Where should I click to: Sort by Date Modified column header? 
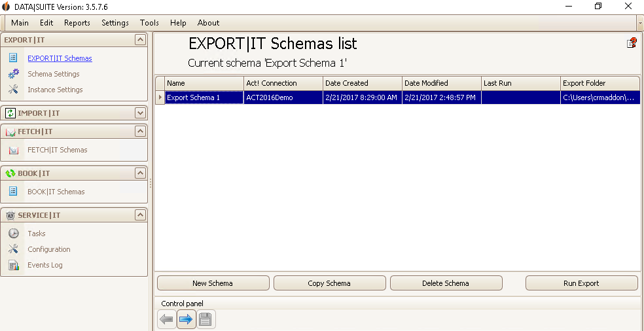click(x=442, y=83)
